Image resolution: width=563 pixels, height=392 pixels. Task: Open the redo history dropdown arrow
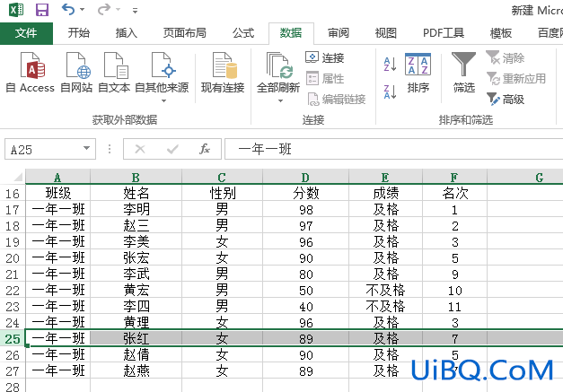point(119,10)
